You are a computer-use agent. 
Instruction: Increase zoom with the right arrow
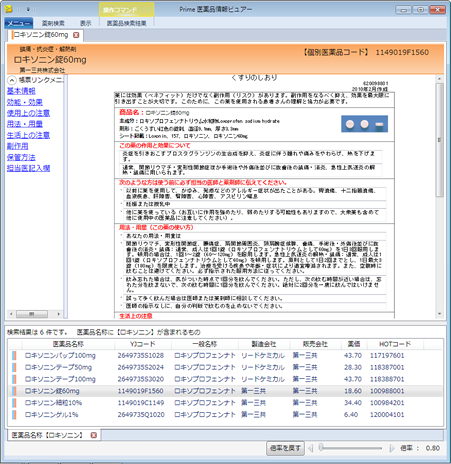click(x=392, y=448)
